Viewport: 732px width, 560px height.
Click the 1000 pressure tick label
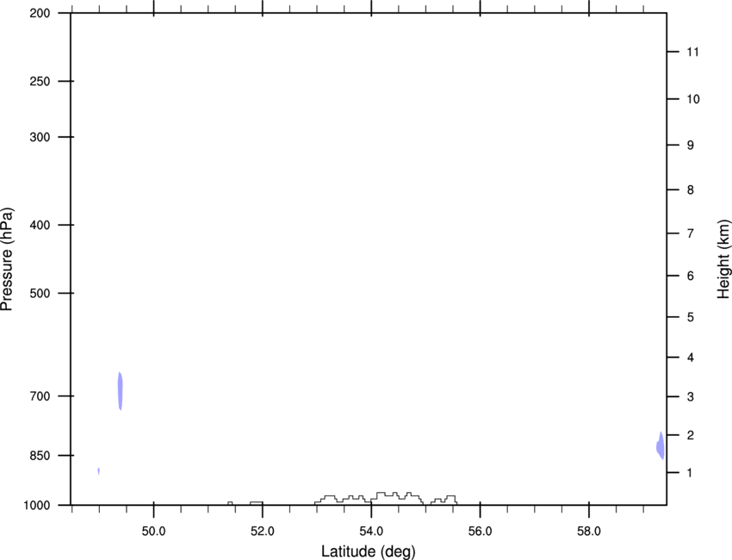pyautogui.click(x=37, y=506)
